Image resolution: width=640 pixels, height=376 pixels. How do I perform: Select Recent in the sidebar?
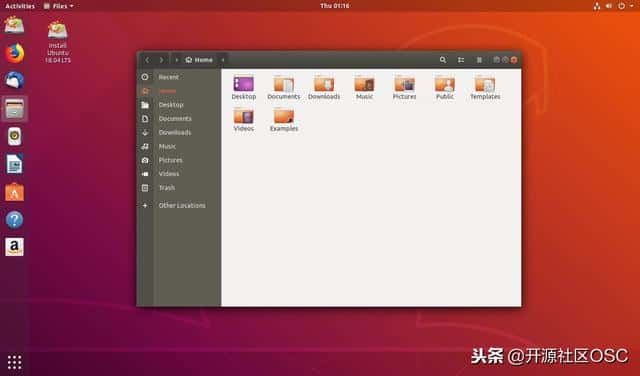pyautogui.click(x=178, y=77)
